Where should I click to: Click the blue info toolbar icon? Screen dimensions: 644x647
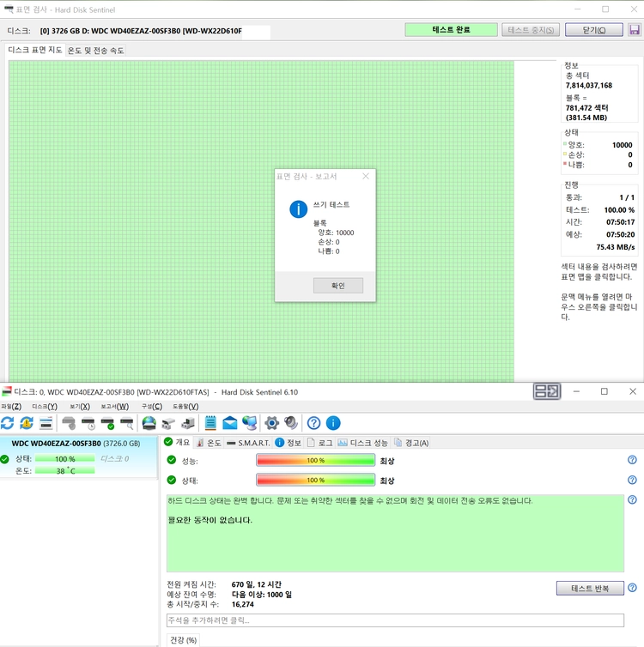click(333, 423)
